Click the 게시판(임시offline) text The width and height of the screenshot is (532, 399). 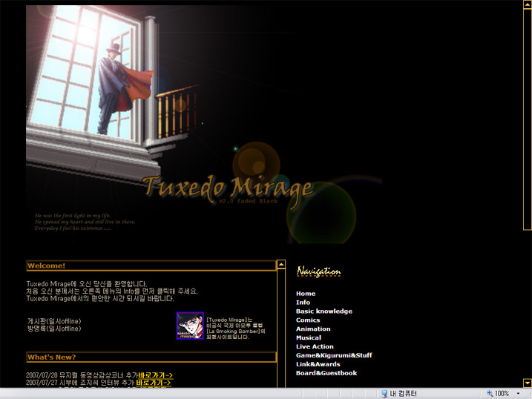click(x=54, y=321)
